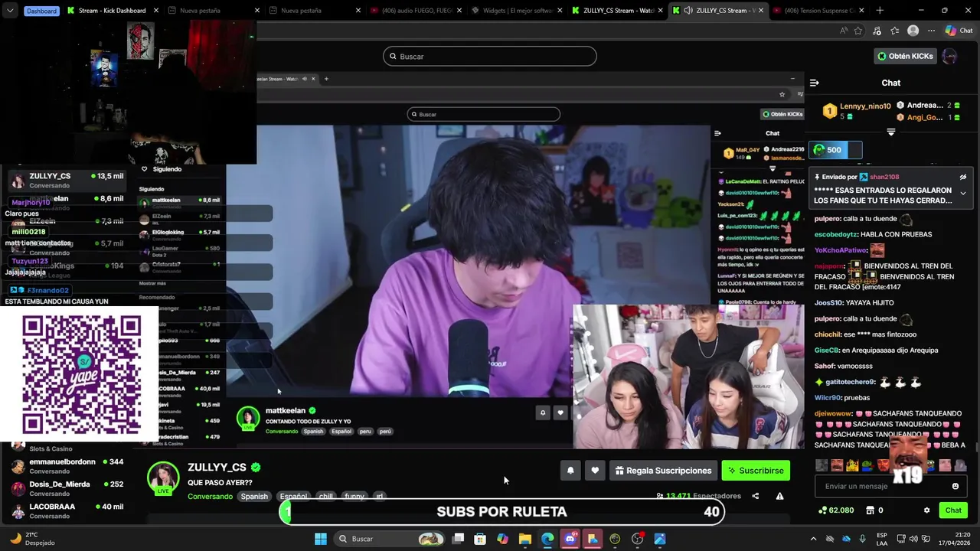Expand the pinned message chevron
Image resolution: width=980 pixels, height=551 pixels.
coord(963,193)
